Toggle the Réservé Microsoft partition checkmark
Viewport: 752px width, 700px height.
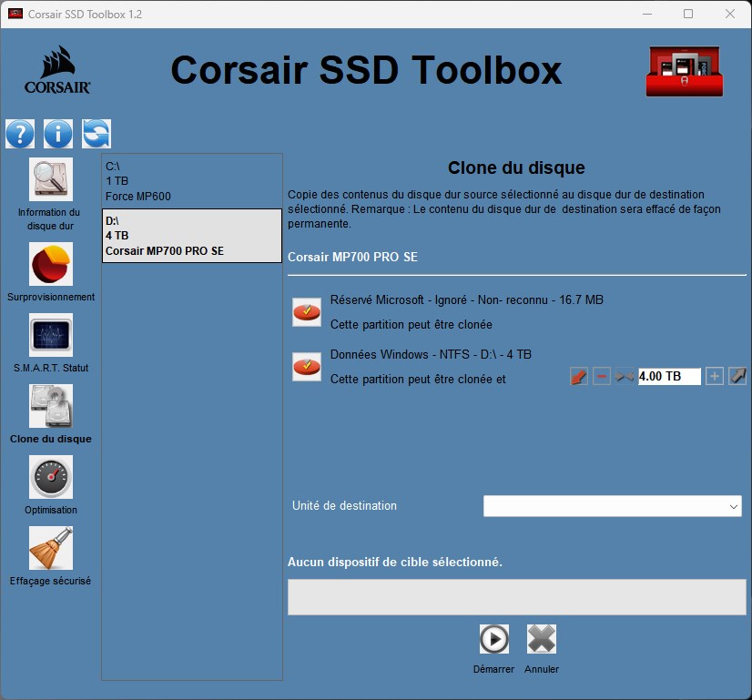point(307,312)
